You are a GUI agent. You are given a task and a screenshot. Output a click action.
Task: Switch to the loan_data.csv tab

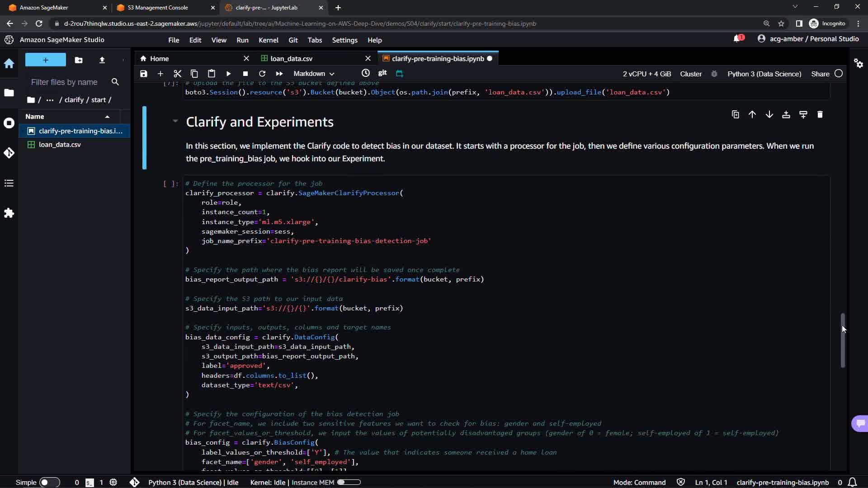point(291,59)
